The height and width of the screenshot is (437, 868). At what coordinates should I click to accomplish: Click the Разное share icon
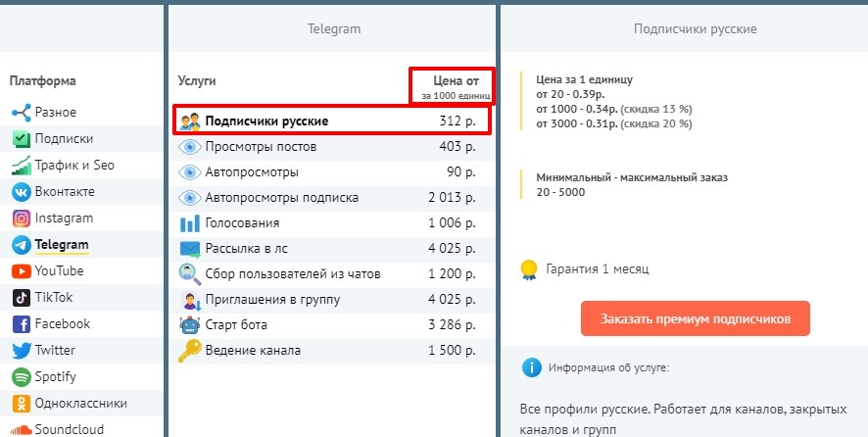(x=21, y=113)
